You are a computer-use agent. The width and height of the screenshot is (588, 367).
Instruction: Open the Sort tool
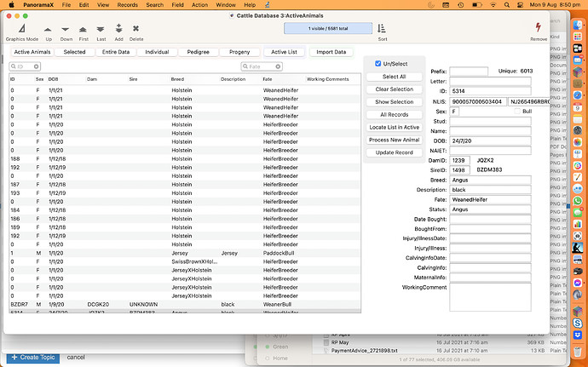pos(382,32)
